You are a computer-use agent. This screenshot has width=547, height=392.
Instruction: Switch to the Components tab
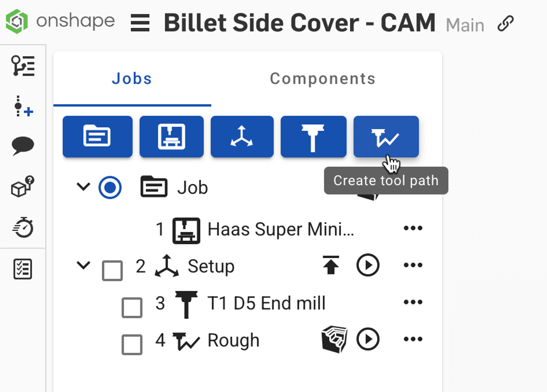322,79
